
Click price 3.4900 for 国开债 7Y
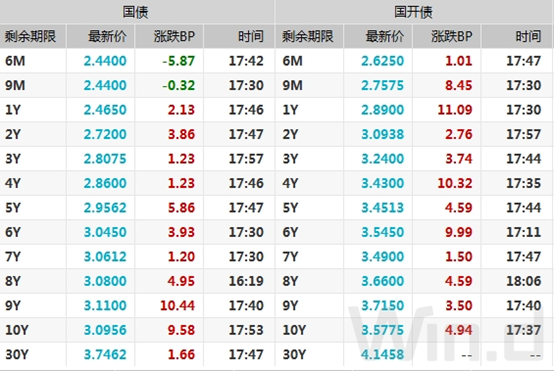pyautogui.click(x=382, y=256)
